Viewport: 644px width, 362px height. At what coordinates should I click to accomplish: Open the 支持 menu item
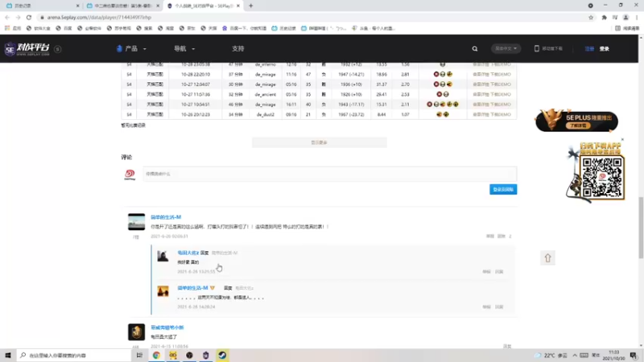tap(237, 48)
